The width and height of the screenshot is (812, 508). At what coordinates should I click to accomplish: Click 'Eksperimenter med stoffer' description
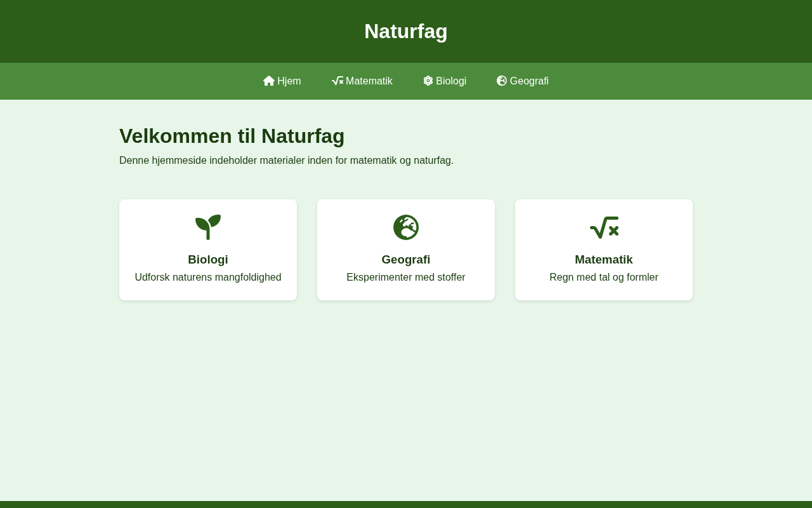click(x=406, y=277)
